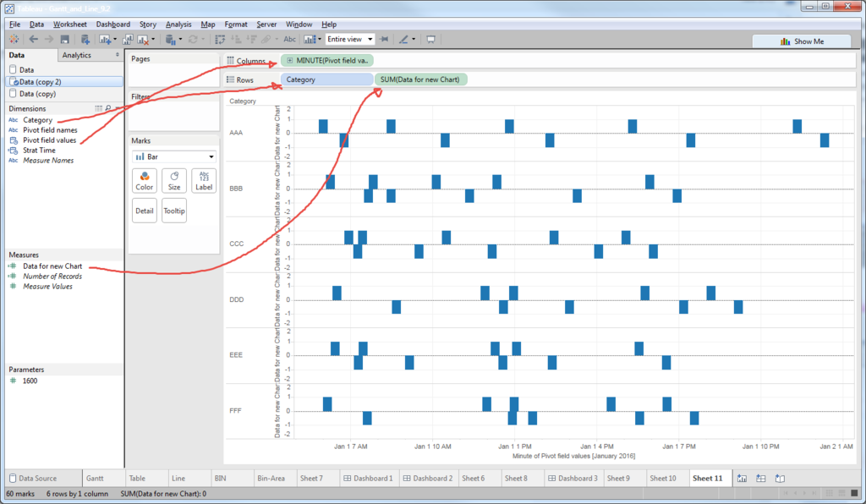Click the Save icon in toolbar

click(x=64, y=39)
